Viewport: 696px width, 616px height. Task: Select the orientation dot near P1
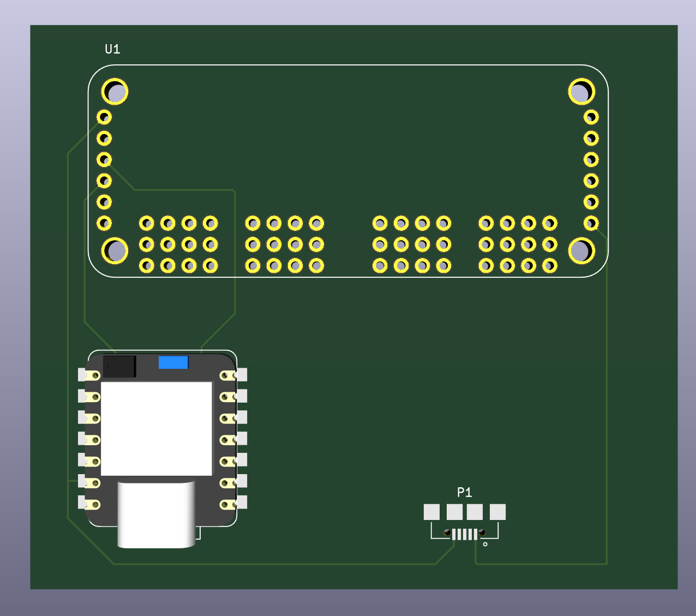[485, 543]
